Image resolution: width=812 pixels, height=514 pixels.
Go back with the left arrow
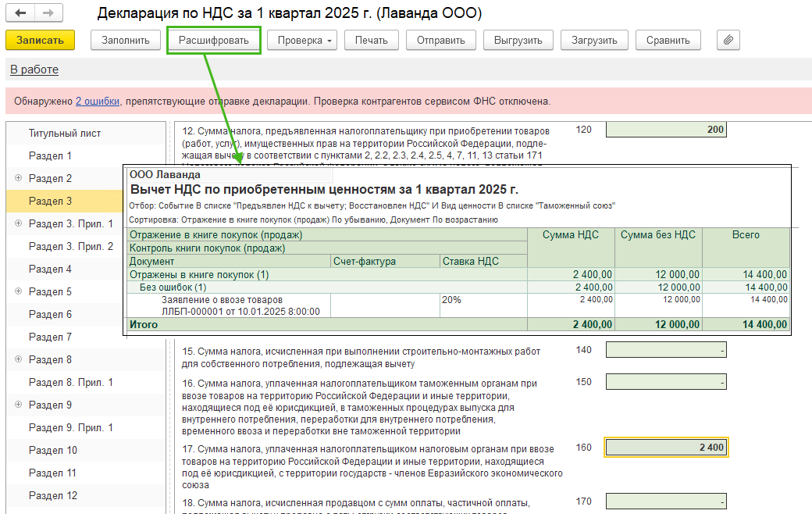point(20,13)
